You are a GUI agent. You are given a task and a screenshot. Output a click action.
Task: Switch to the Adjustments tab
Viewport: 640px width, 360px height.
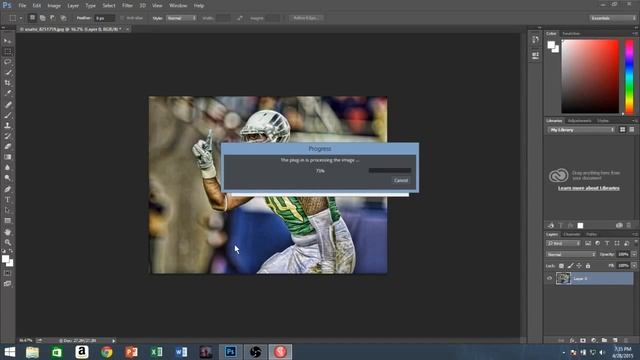pyautogui.click(x=579, y=121)
